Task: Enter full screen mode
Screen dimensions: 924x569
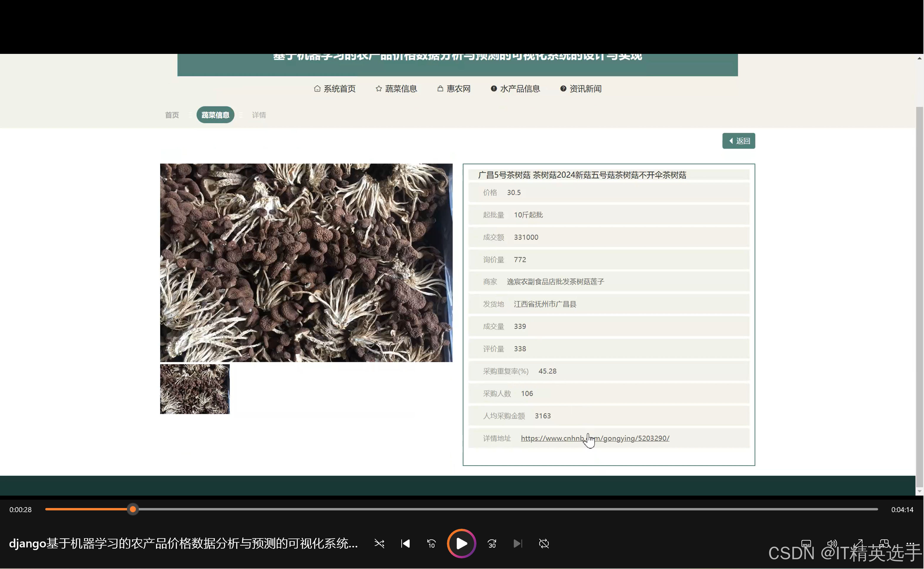Action: point(858,544)
